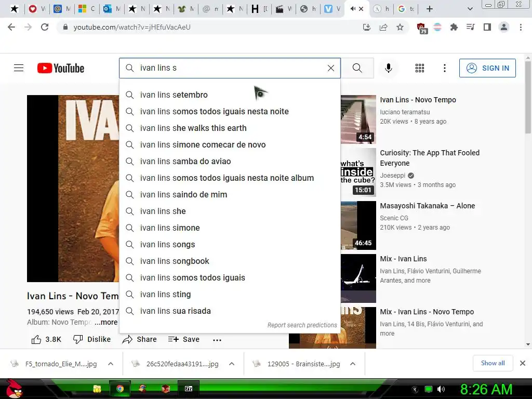This screenshot has height=399, width=532.
Task: Click the SIGN IN button
Action: click(487, 68)
